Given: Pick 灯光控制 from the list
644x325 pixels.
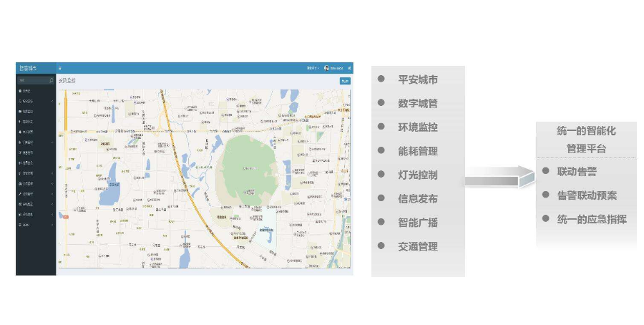Looking at the screenshot, I should [417, 175].
